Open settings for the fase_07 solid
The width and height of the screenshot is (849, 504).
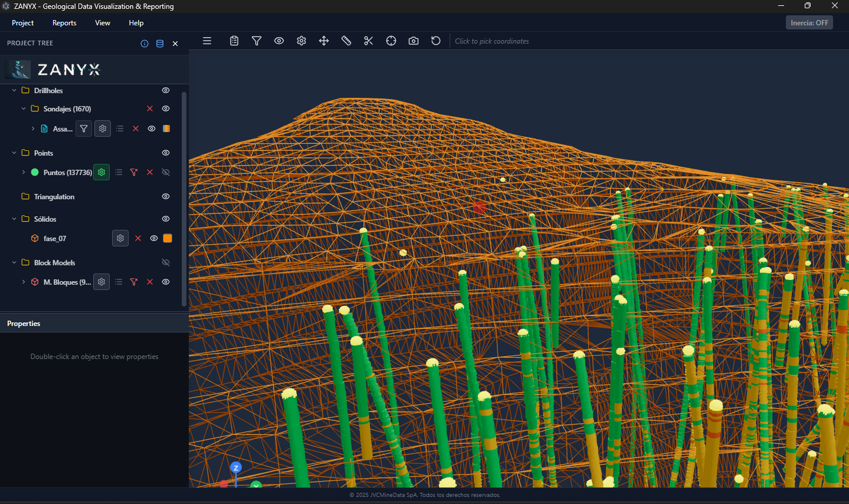click(120, 238)
